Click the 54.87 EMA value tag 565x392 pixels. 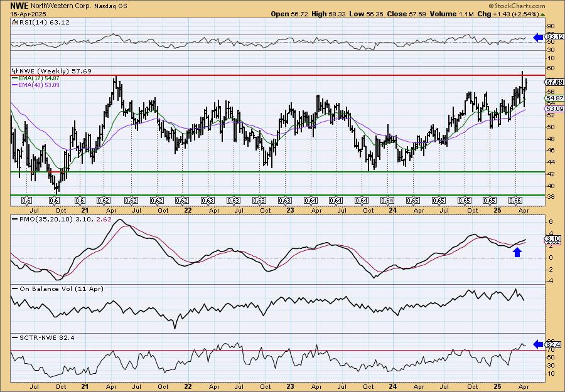pos(555,98)
